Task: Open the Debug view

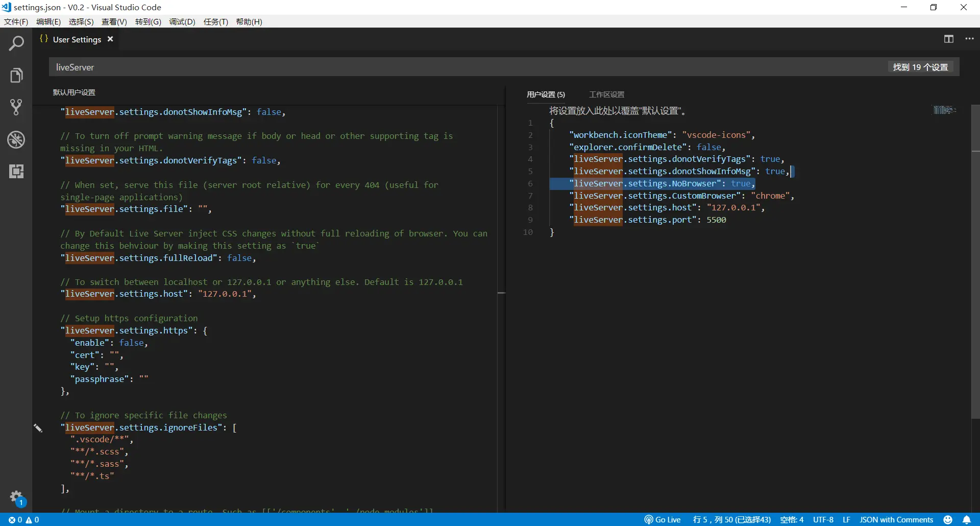Action: point(16,139)
